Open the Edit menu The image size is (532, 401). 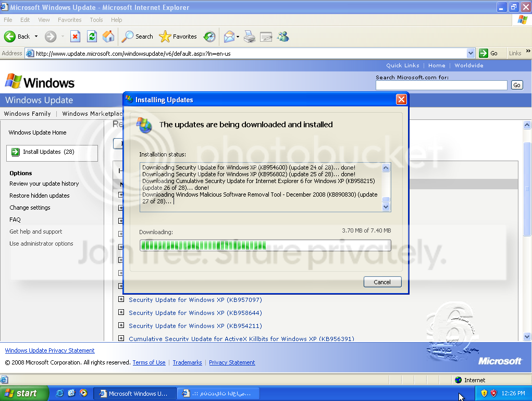25,20
